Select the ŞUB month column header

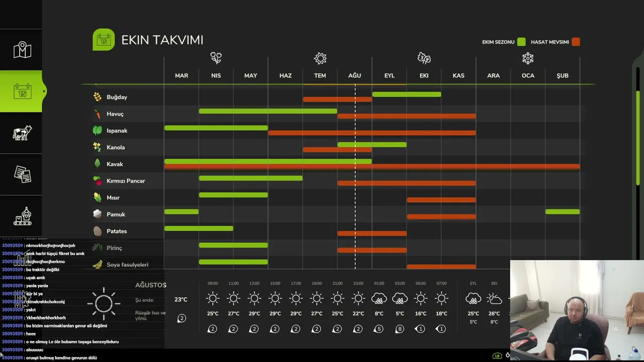(562, 75)
